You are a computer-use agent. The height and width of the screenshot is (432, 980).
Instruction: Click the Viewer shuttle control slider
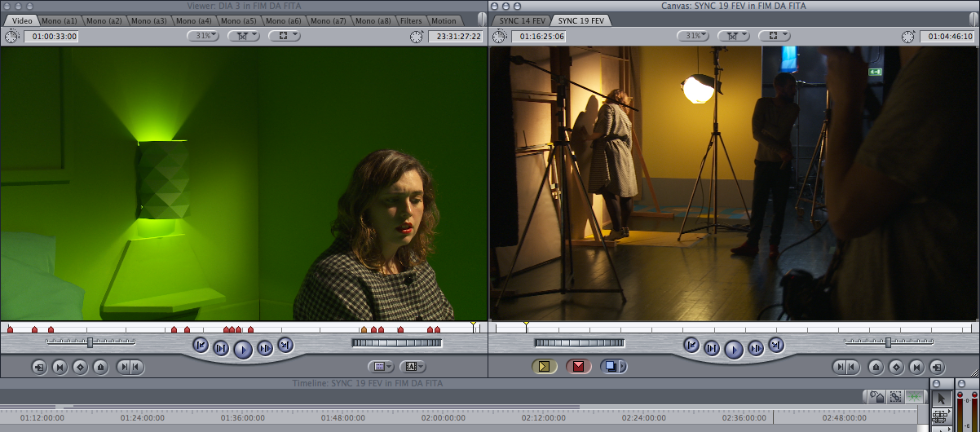click(x=90, y=342)
